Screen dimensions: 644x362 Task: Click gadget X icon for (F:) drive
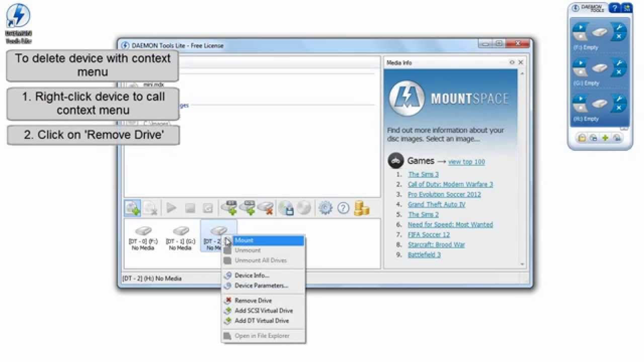pos(619,37)
